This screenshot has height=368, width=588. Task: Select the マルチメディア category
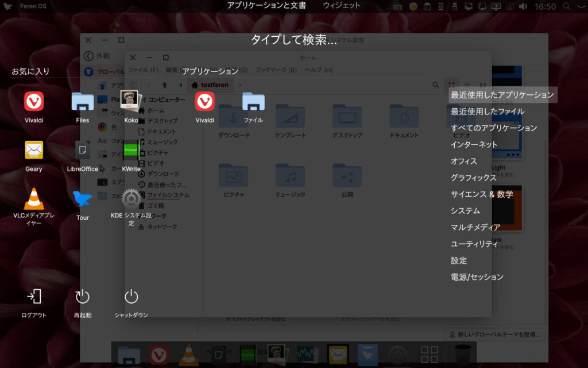(x=475, y=227)
